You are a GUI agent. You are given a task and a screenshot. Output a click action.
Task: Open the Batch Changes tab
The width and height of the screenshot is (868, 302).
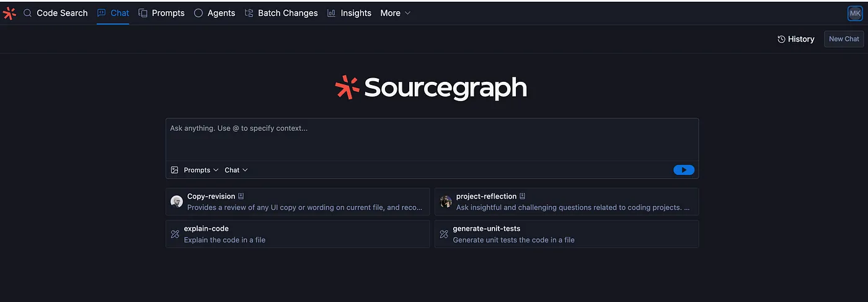pos(281,13)
